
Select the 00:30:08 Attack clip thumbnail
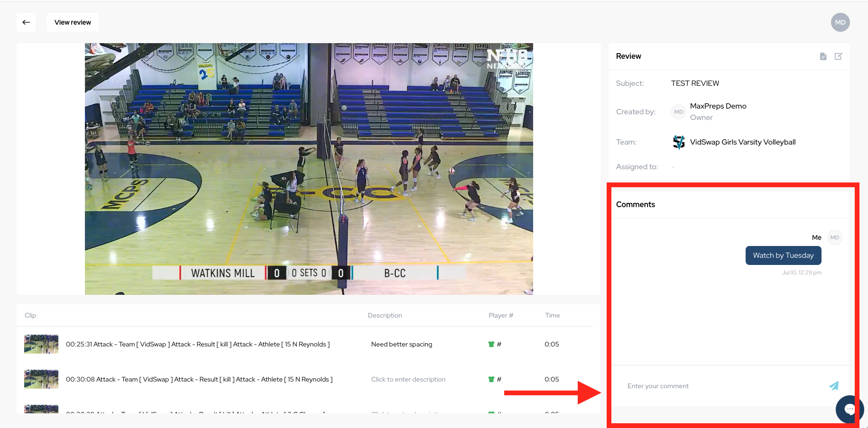[41, 379]
